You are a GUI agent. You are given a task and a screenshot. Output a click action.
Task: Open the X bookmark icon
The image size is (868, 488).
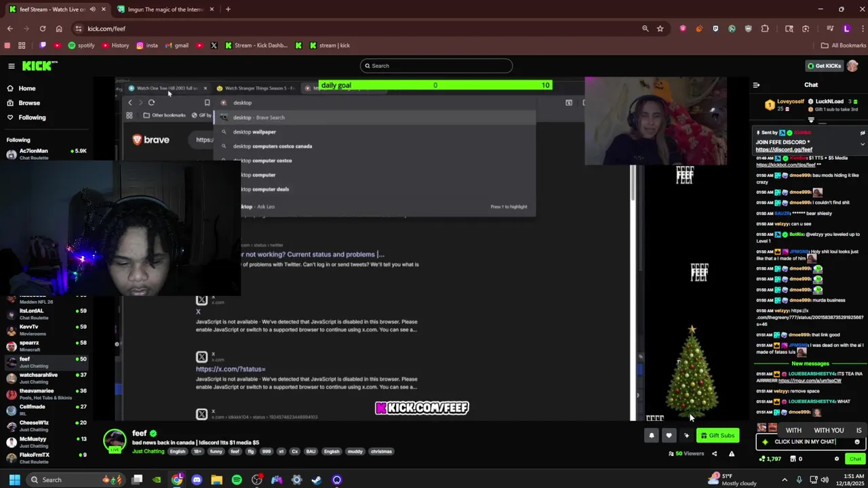tap(214, 45)
